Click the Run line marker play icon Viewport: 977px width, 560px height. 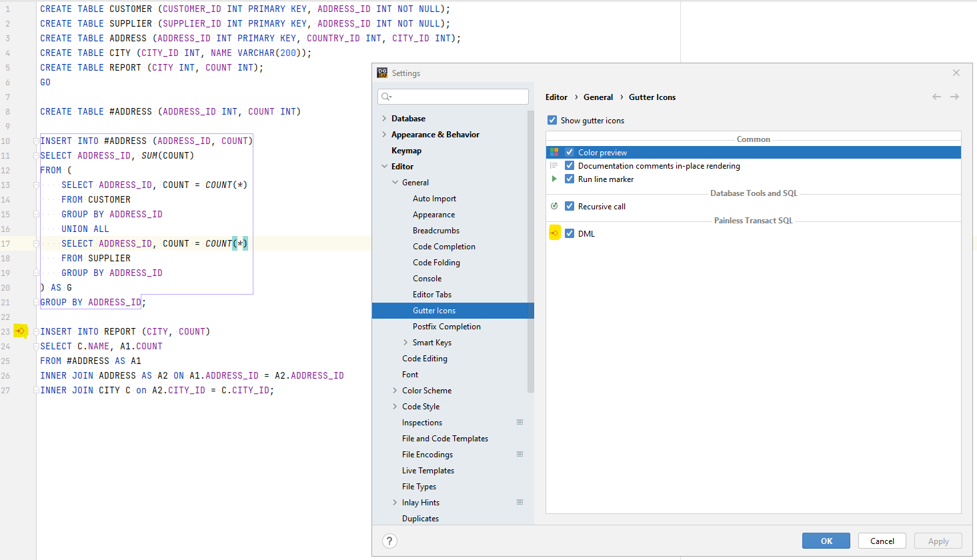click(554, 179)
